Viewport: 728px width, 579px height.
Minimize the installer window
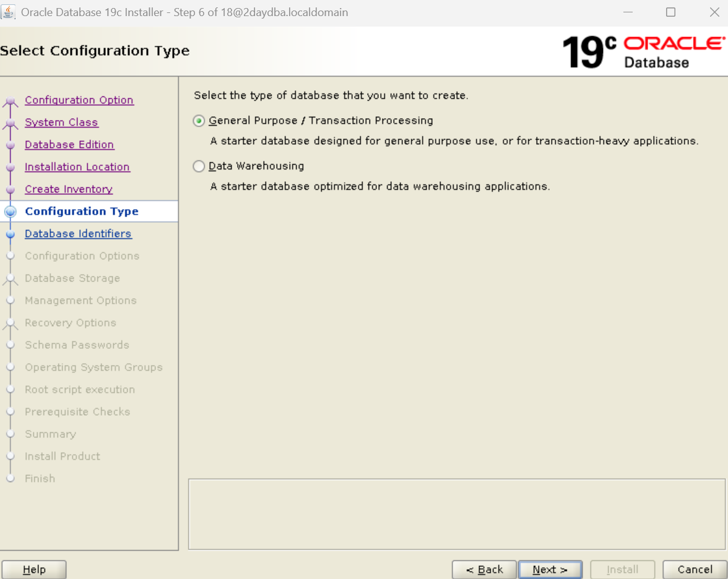tap(628, 12)
